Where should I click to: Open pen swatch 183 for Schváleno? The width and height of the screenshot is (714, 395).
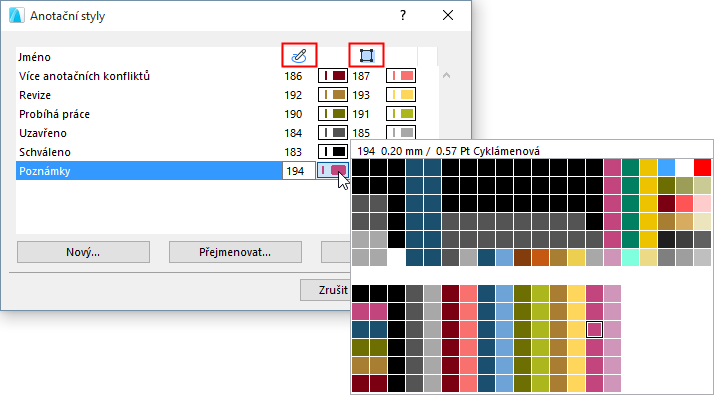click(x=333, y=152)
